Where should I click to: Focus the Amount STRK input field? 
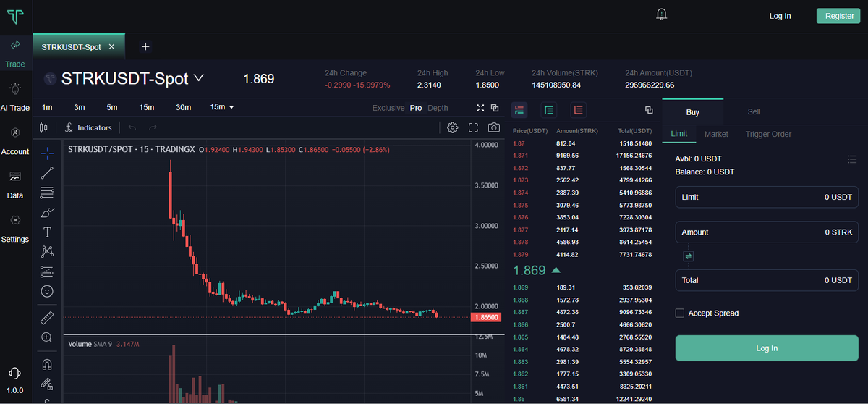coord(767,232)
